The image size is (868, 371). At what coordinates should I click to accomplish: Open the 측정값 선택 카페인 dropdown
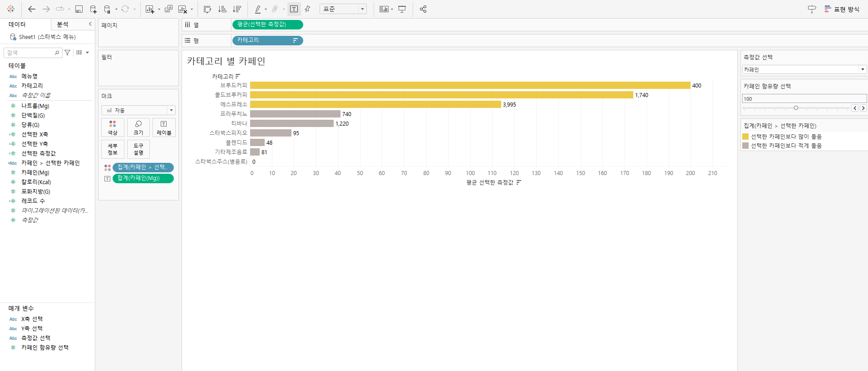(x=804, y=69)
